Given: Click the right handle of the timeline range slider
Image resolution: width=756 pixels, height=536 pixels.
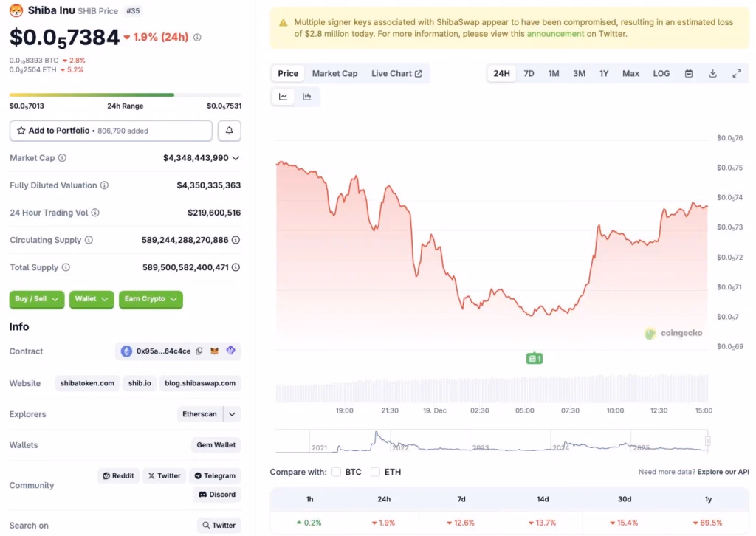Looking at the screenshot, I should tap(707, 441).
